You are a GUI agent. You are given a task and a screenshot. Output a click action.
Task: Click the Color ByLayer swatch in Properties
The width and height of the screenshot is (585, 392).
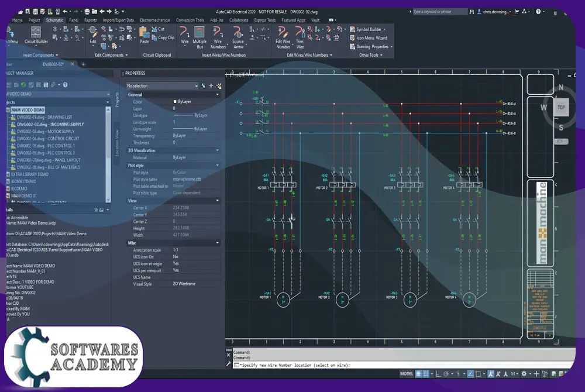[175, 101]
